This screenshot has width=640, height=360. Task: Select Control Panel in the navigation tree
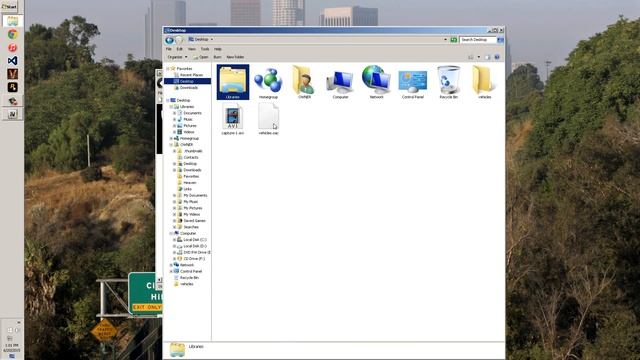(188, 271)
